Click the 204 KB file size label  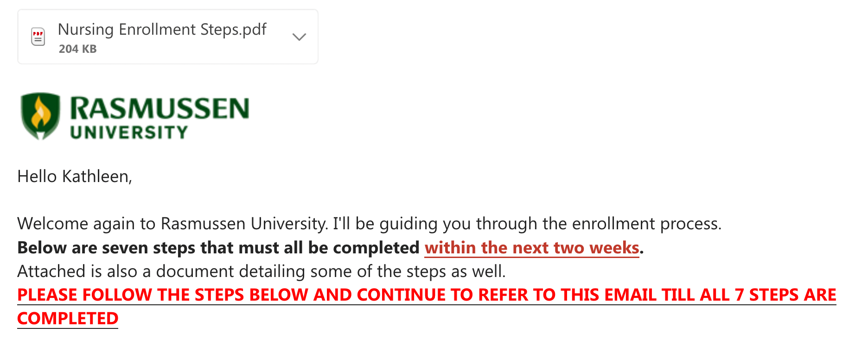pos(77,49)
